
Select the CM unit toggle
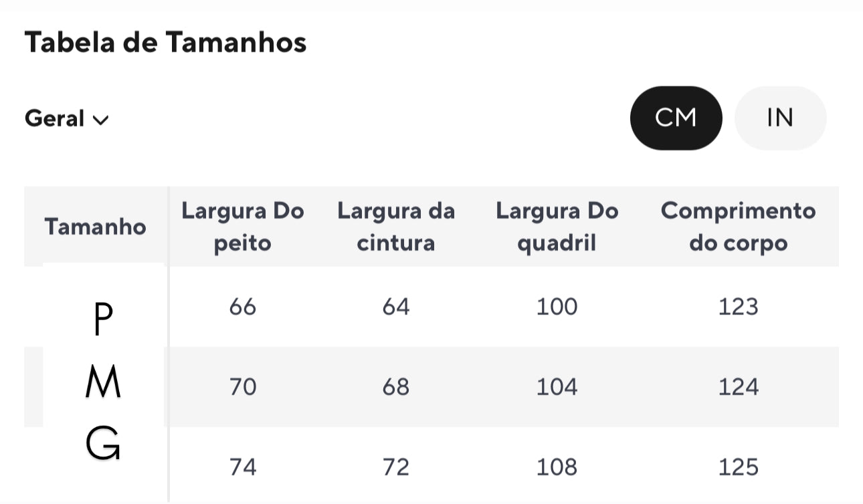click(676, 118)
